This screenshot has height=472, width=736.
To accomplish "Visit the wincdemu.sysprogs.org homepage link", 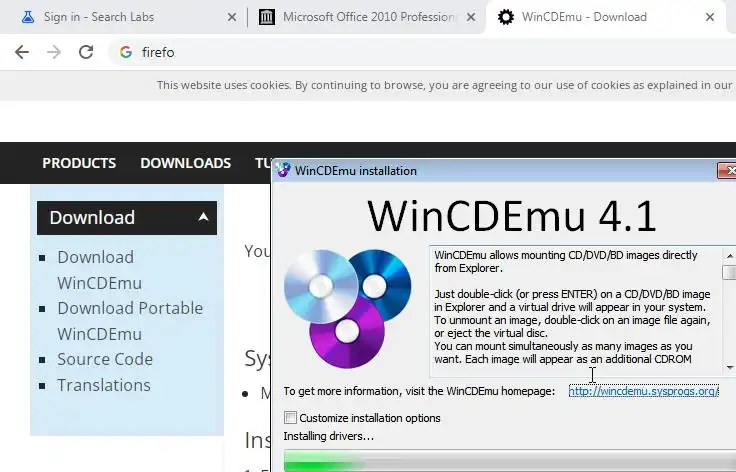I will click(x=644, y=391).
